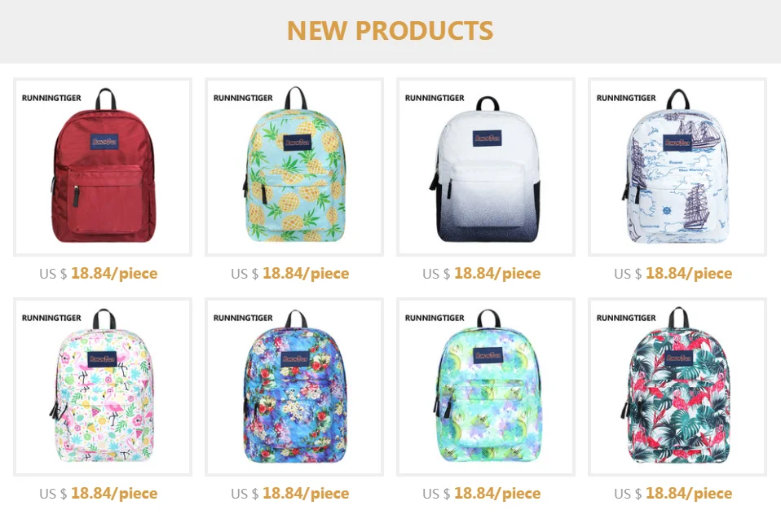Click the price under the ship map backpack
The height and width of the screenshot is (532, 781).
point(673,273)
